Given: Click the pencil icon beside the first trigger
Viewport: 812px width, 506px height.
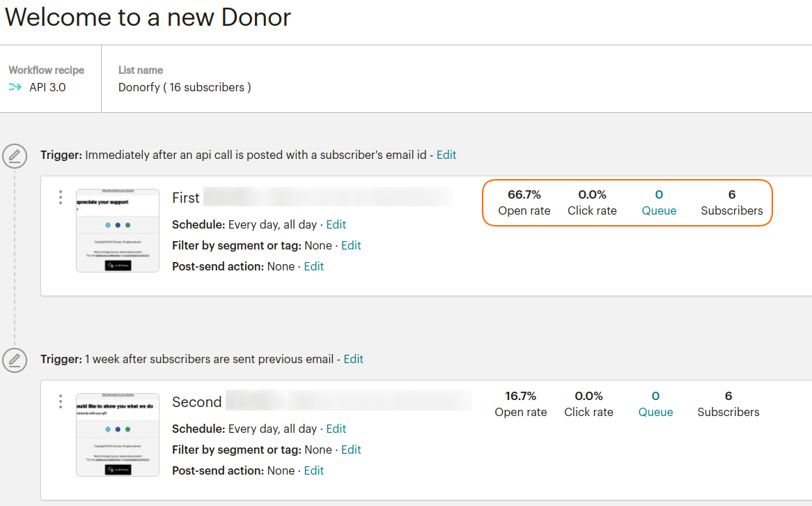Looking at the screenshot, I should [15, 156].
